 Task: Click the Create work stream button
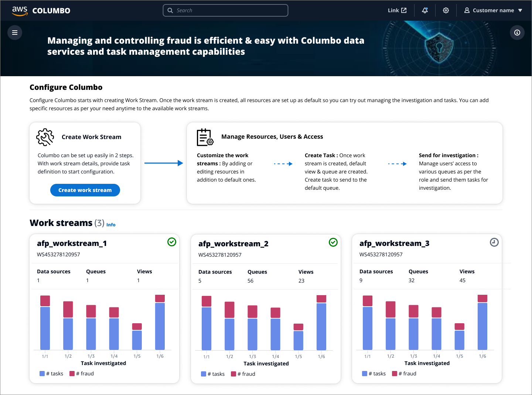[x=85, y=190]
